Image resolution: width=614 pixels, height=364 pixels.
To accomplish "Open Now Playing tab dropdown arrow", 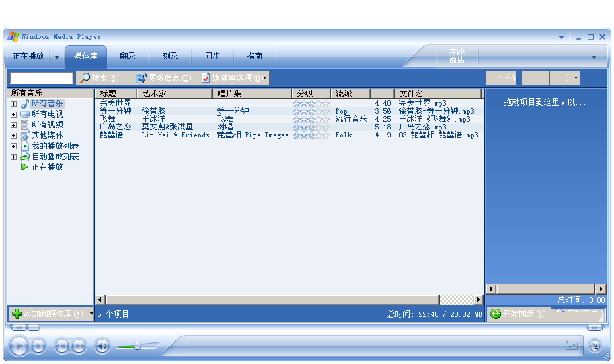I will pos(57,57).
